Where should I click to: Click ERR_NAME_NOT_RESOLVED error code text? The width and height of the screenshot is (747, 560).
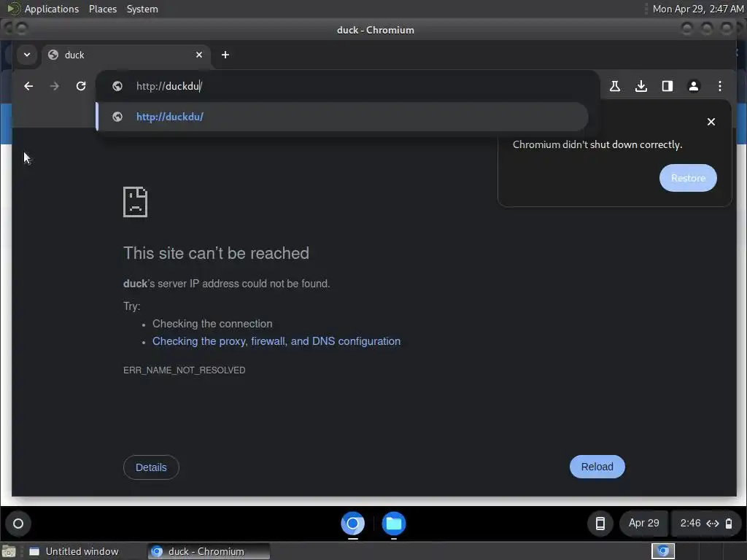coord(185,370)
